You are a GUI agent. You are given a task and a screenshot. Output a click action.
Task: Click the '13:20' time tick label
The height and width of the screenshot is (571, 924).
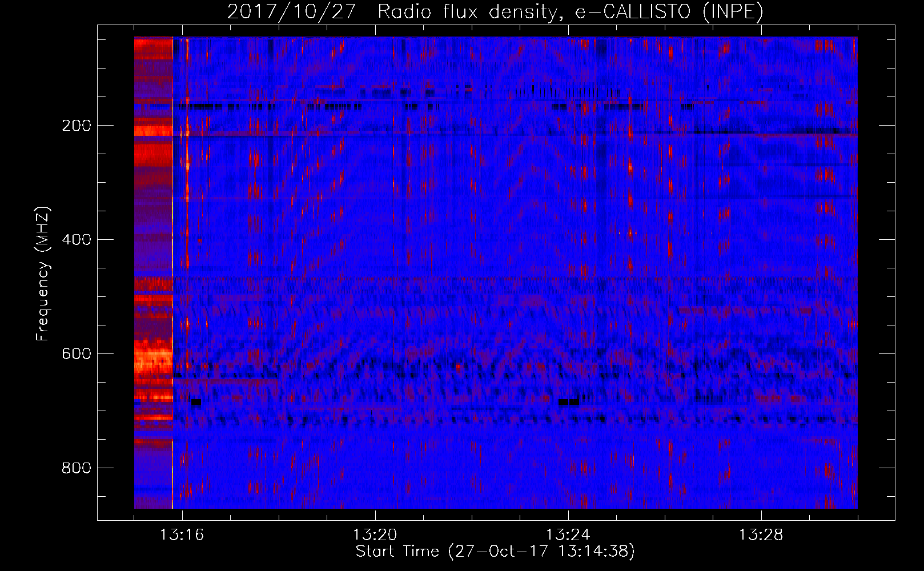375,535
